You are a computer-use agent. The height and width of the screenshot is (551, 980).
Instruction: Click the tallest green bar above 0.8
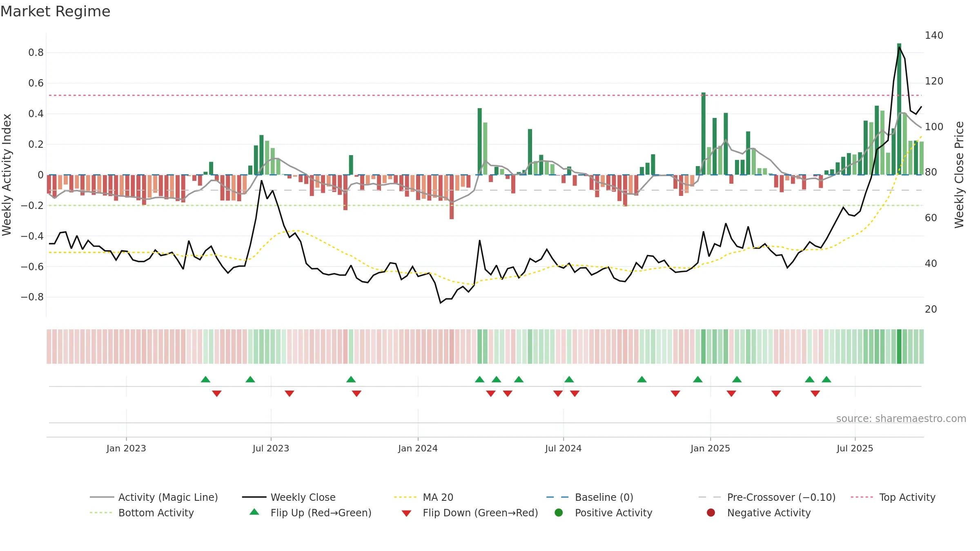899,109
